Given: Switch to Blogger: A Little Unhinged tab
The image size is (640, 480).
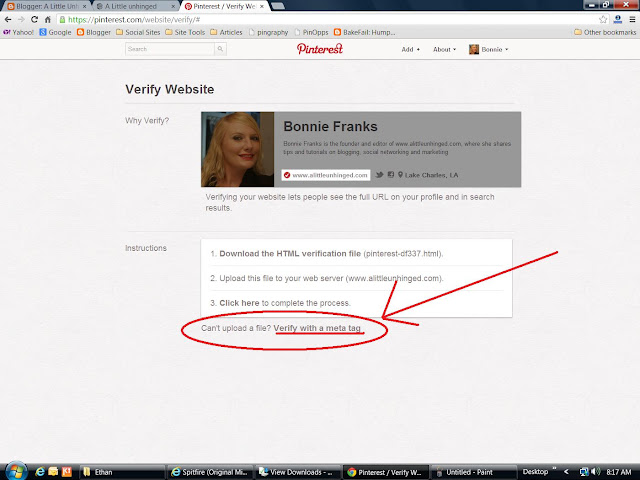Looking at the screenshot, I should [x=47, y=6].
